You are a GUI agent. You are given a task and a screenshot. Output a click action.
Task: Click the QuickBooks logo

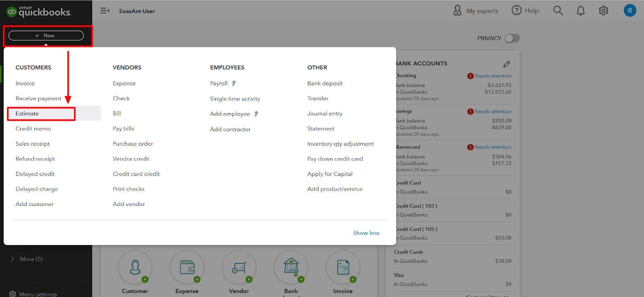[39, 12]
